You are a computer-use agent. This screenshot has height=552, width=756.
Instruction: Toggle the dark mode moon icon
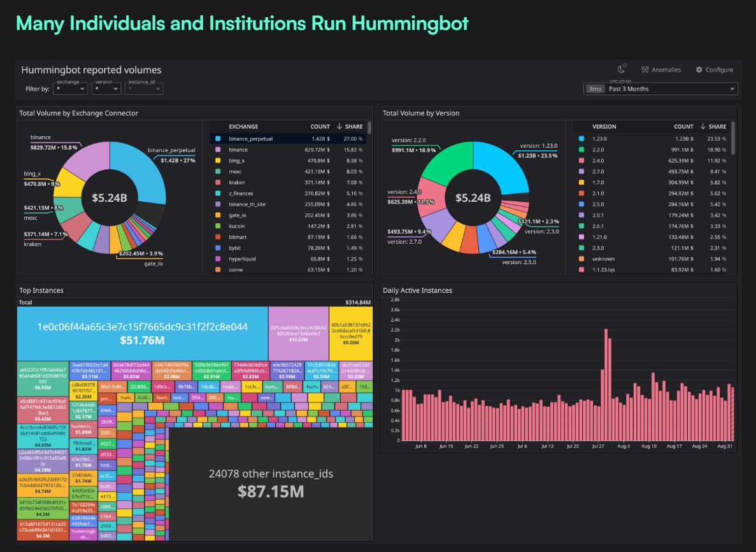tap(622, 69)
